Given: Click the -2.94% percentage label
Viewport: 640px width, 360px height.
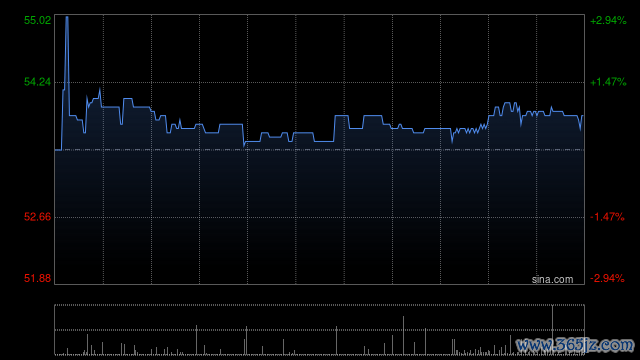Looking at the screenshot, I should pos(607,278).
